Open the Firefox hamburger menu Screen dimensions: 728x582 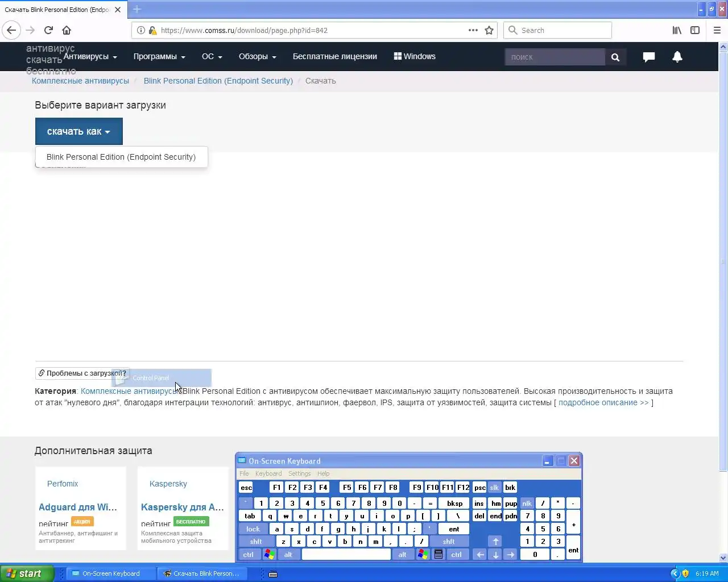click(717, 30)
